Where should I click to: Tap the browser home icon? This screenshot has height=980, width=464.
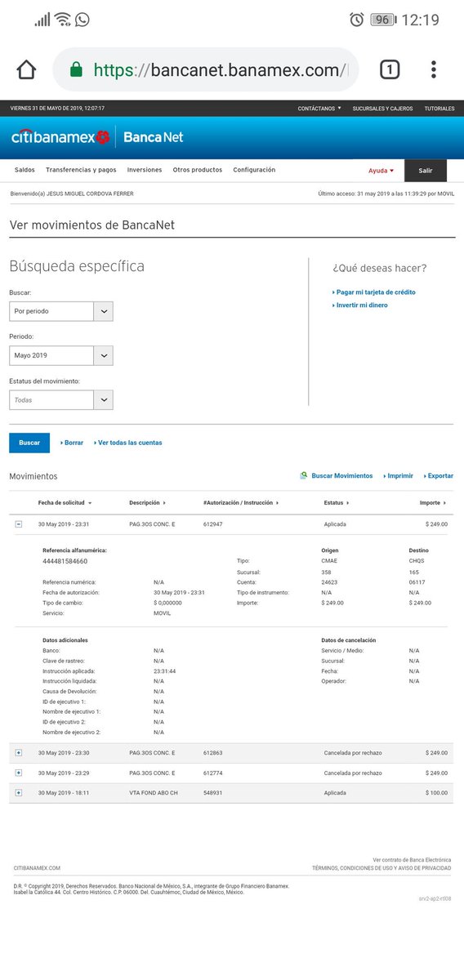pos(26,69)
